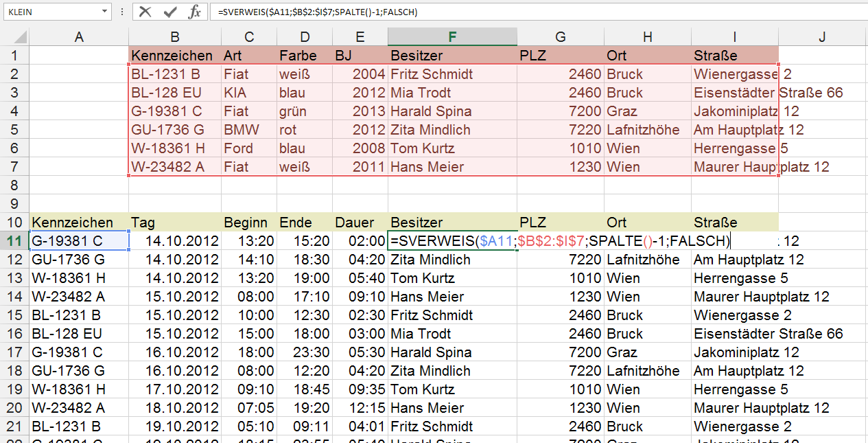Cancel the formula entry with X icon
This screenshot has height=443, width=868.
[x=145, y=12]
